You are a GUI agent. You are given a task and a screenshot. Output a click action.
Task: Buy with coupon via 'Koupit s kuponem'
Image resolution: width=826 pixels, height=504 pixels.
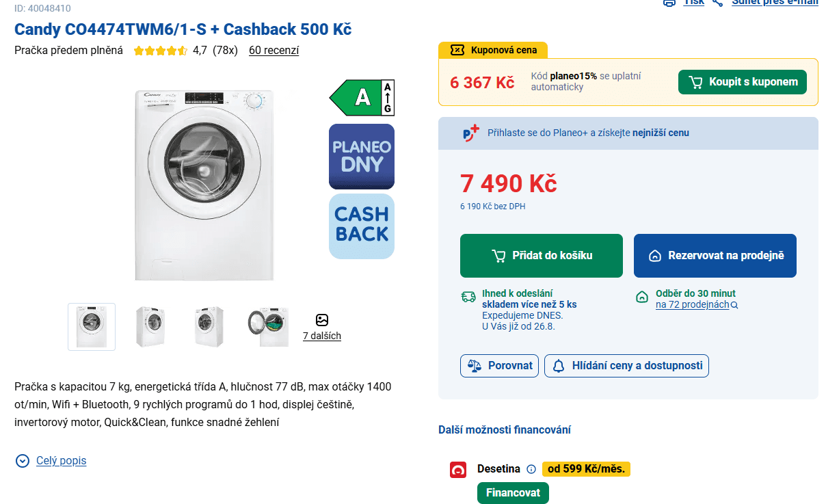742,82
